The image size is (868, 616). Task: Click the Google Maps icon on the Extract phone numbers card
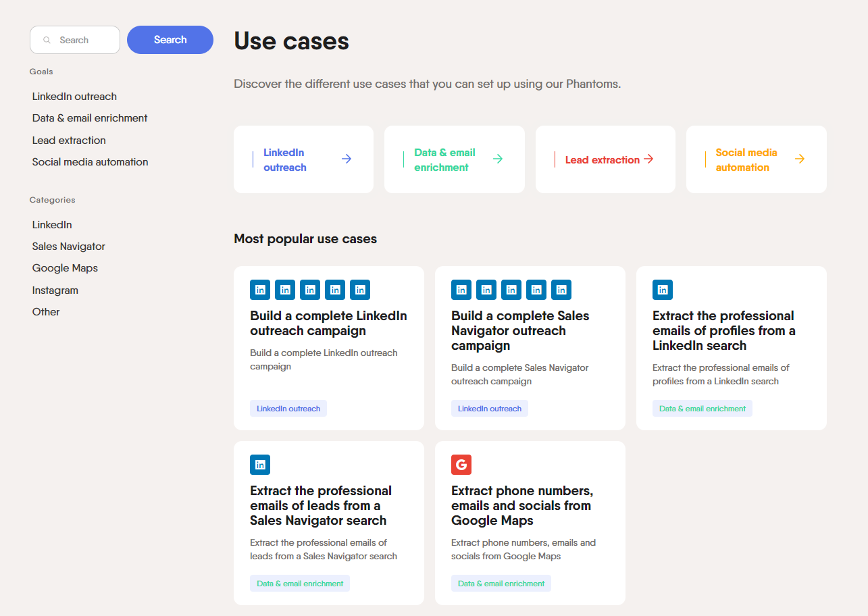tap(461, 465)
